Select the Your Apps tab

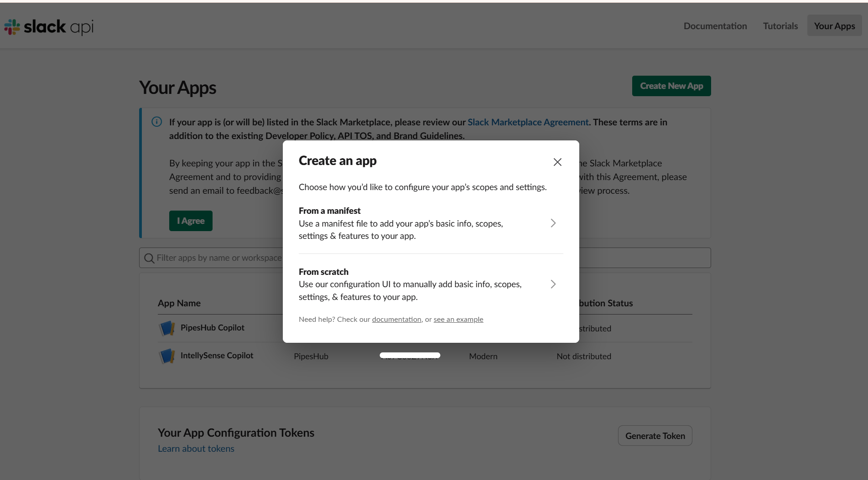coord(834,26)
